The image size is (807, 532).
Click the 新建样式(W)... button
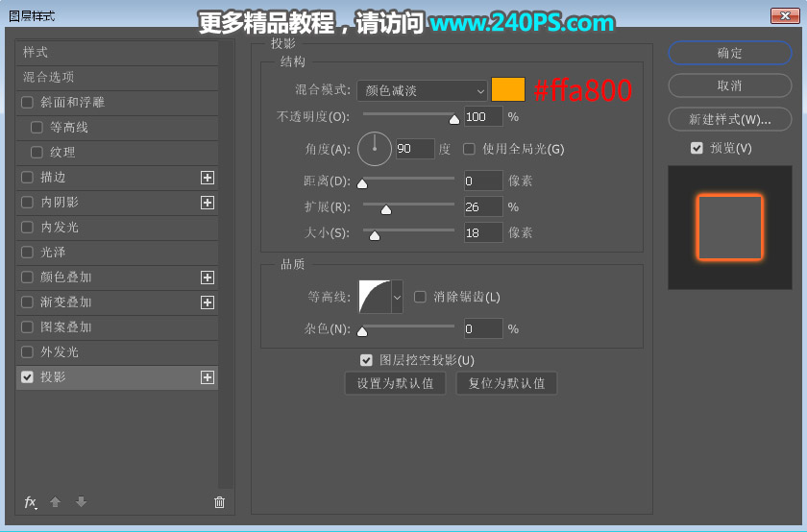pos(730,119)
